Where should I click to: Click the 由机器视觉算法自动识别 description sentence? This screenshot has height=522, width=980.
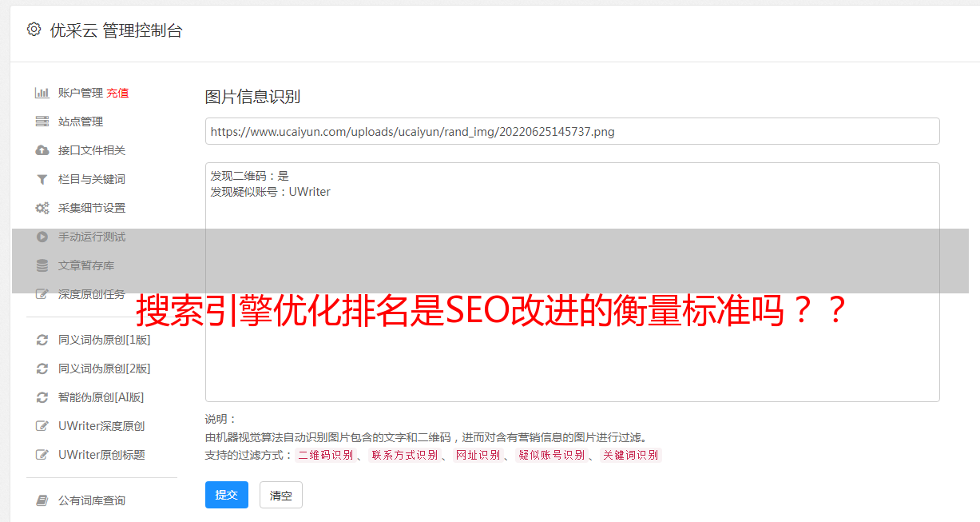coord(426,437)
